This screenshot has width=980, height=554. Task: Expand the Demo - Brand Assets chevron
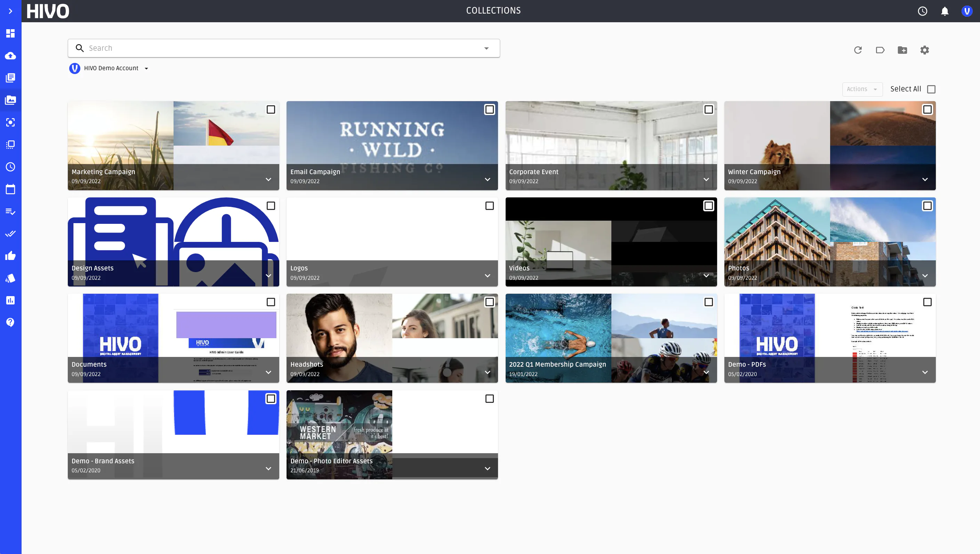coord(268,469)
